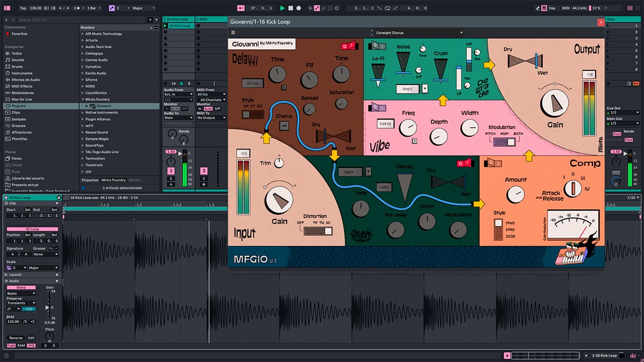The width and height of the screenshot is (644, 362).
Task: Select the 1 16 Kick Loop track header
Action: (x=178, y=19)
